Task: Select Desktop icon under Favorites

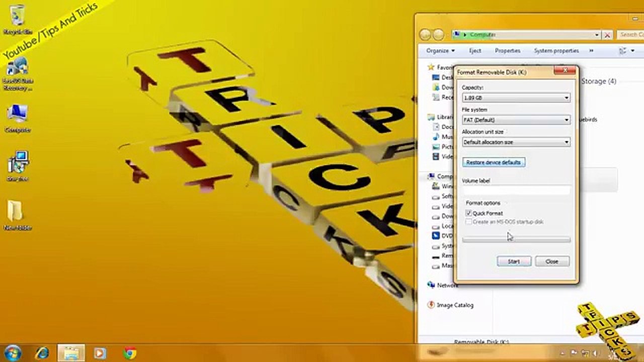Action: [436, 77]
